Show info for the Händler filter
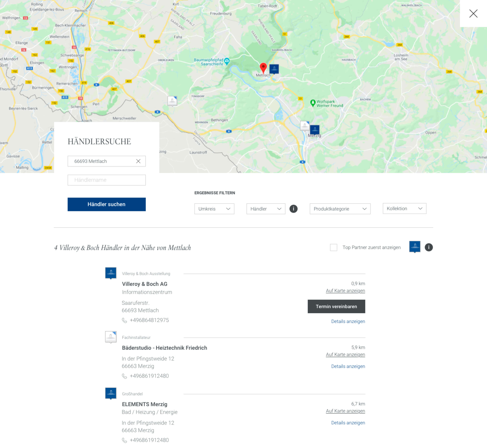This screenshot has height=448, width=487. pos(293,209)
